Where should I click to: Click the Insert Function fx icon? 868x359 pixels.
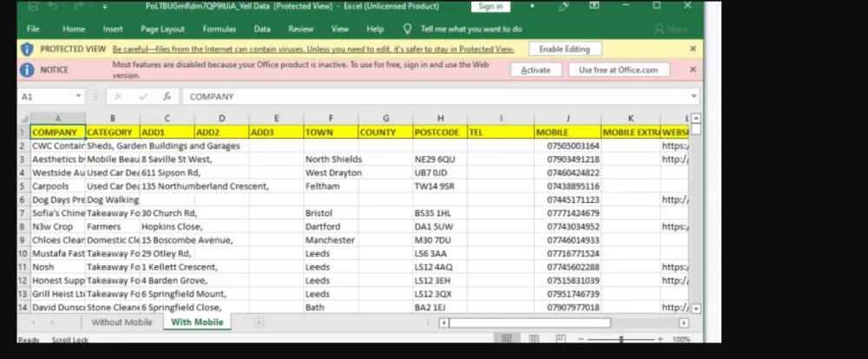168,97
